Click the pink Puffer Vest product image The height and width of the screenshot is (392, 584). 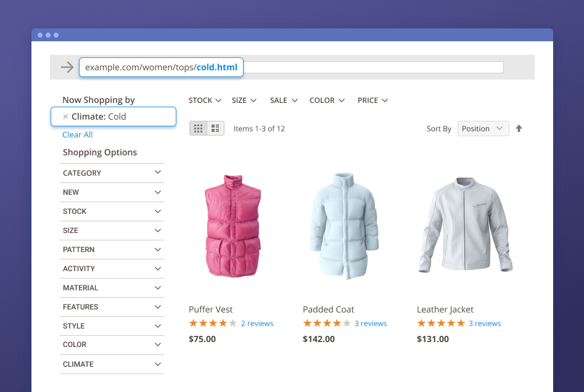pos(234,227)
